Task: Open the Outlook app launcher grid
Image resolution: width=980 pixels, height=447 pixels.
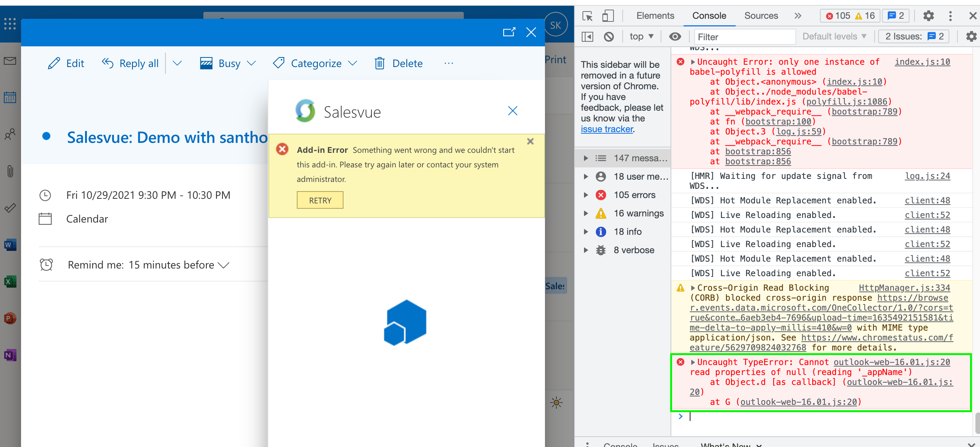Action: 10,24
